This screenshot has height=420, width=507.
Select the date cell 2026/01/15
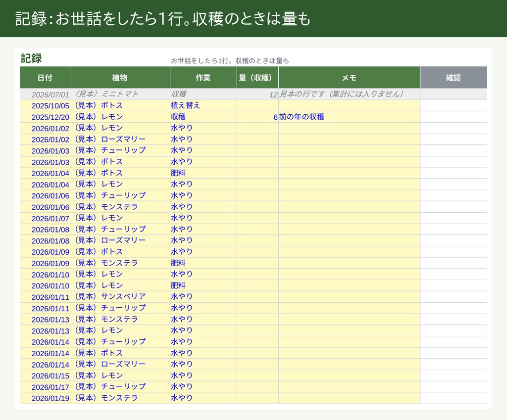point(45,375)
